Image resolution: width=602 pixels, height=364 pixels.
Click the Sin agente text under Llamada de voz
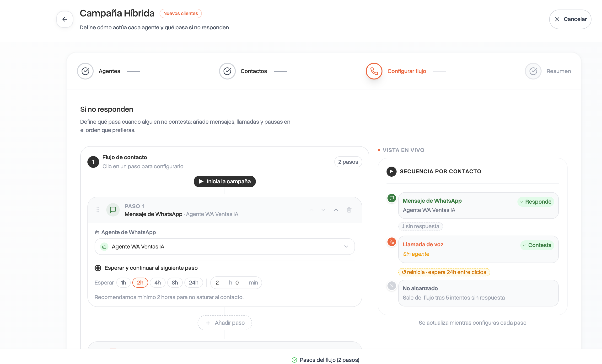416,254
